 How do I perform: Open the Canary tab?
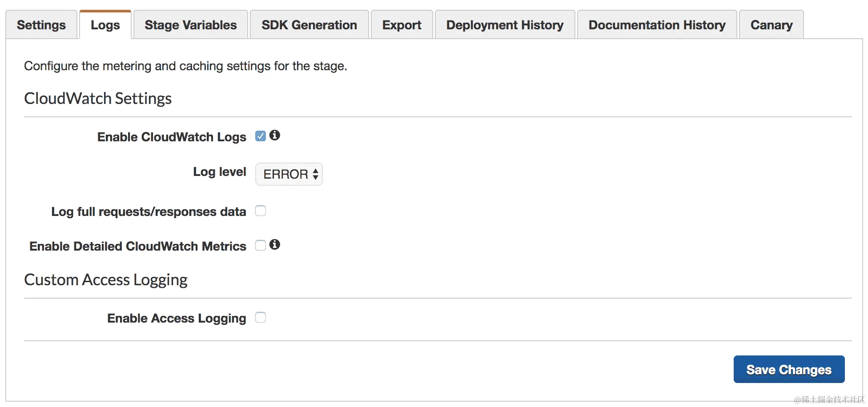click(772, 25)
